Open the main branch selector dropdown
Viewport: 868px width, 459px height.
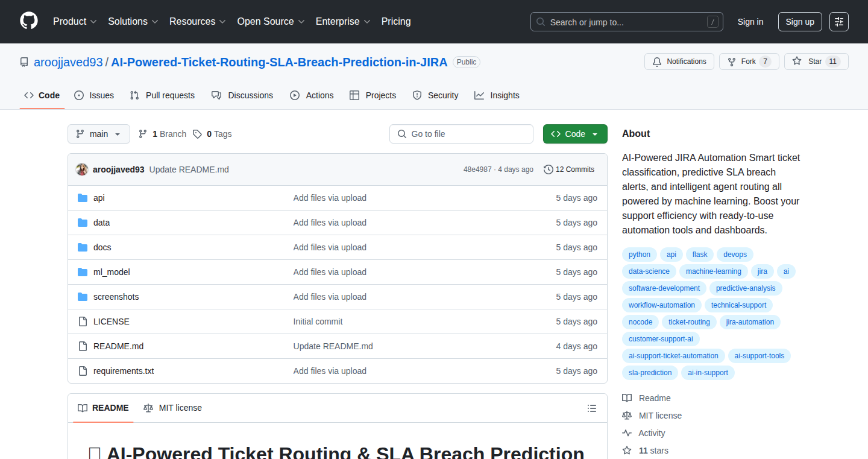pyautogui.click(x=99, y=134)
